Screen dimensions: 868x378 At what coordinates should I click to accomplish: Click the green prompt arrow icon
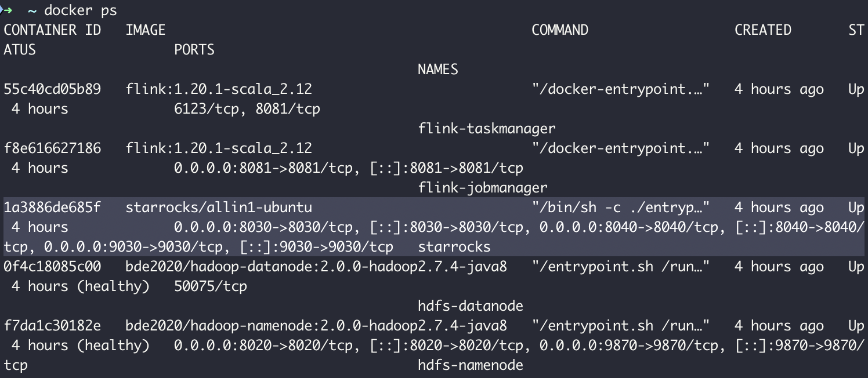[7, 10]
